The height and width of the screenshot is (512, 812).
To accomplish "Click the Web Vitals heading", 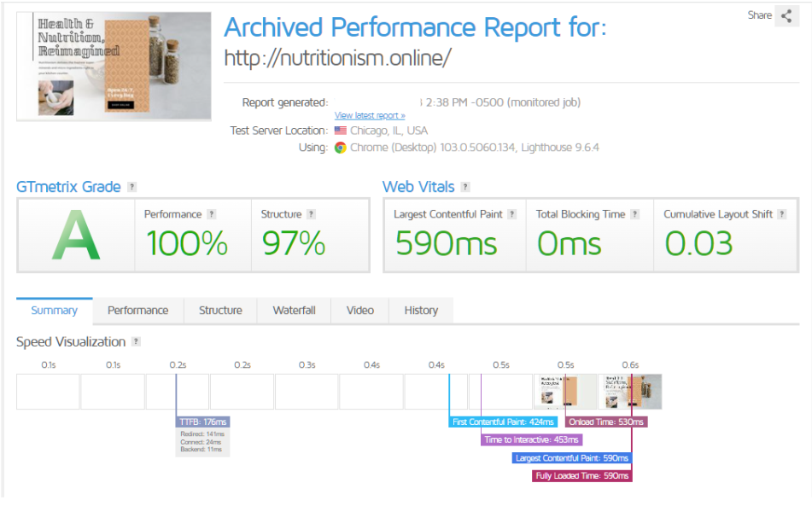I will (x=418, y=187).
